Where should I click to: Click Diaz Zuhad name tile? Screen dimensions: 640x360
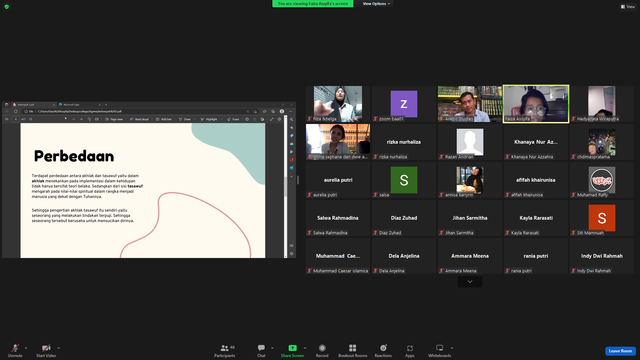(x=404, y=218)
